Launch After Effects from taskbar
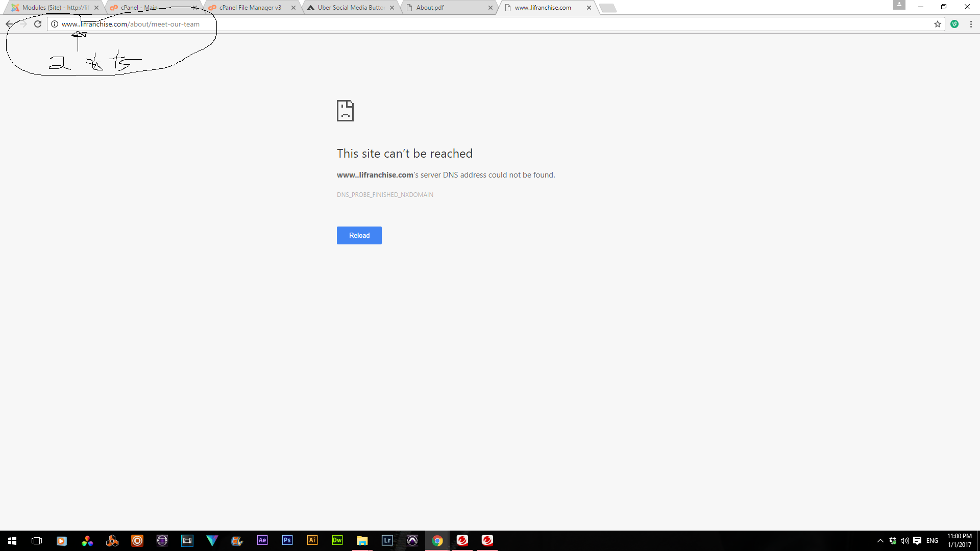 (262, 540)
